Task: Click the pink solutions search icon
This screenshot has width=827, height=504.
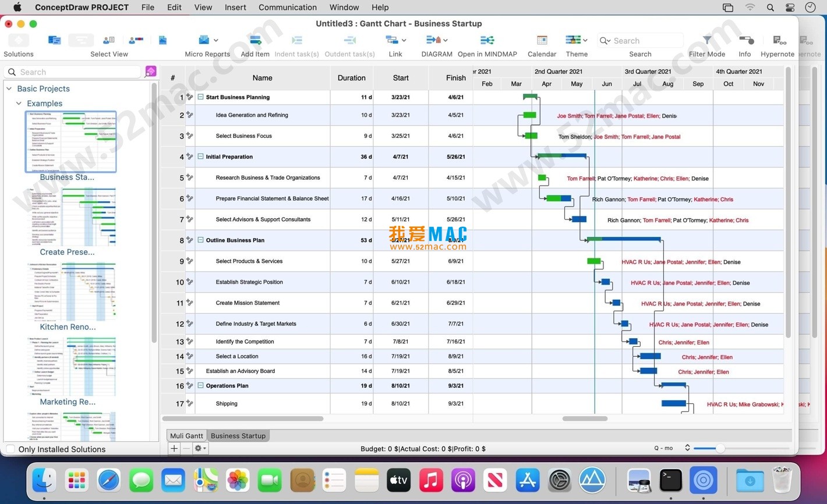Action: click(151, 72)
